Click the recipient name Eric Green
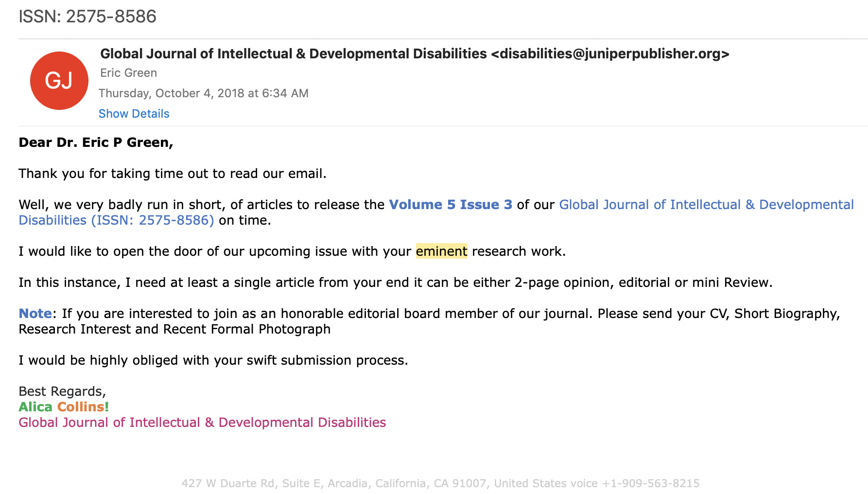Viewport: 868px width, 494px height. 128,73
